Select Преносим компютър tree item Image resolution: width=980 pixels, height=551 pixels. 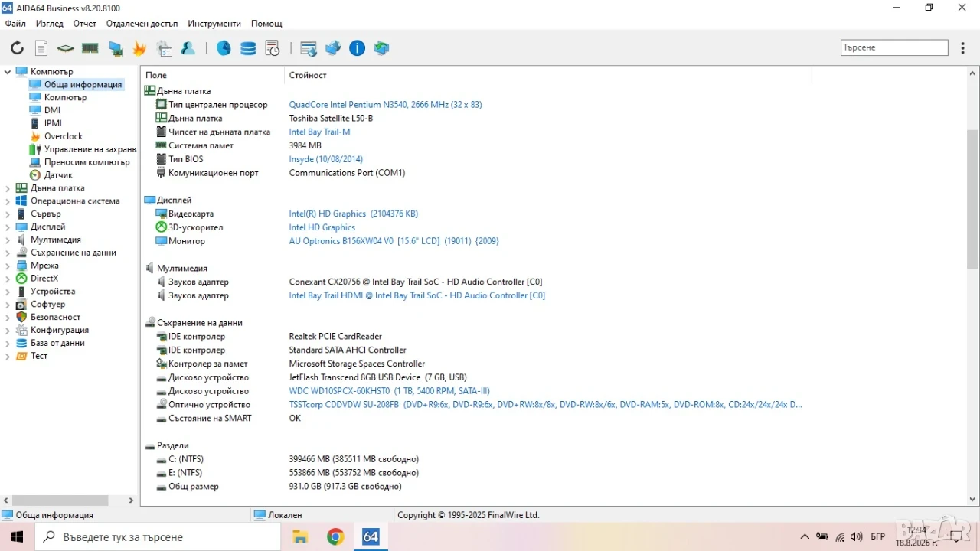point(87,162)
